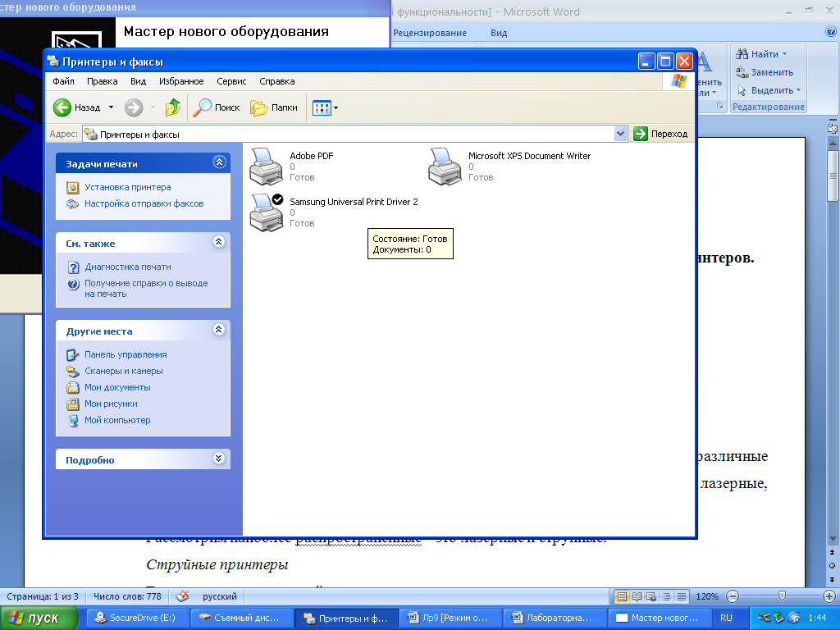Image resolution: width=840 pixels, height=630 pixels.
Task: Switch to Draft view in Word
Action: [682, 596]
